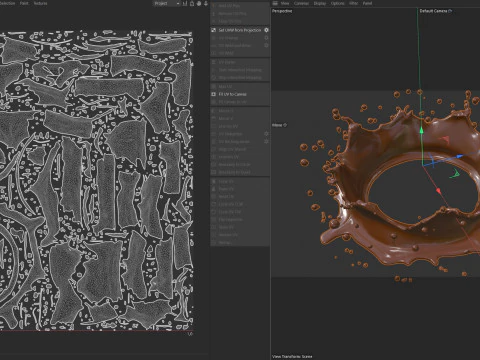
Task: Select Stop Interactive Mapping
Action: [x=240, y=77]
